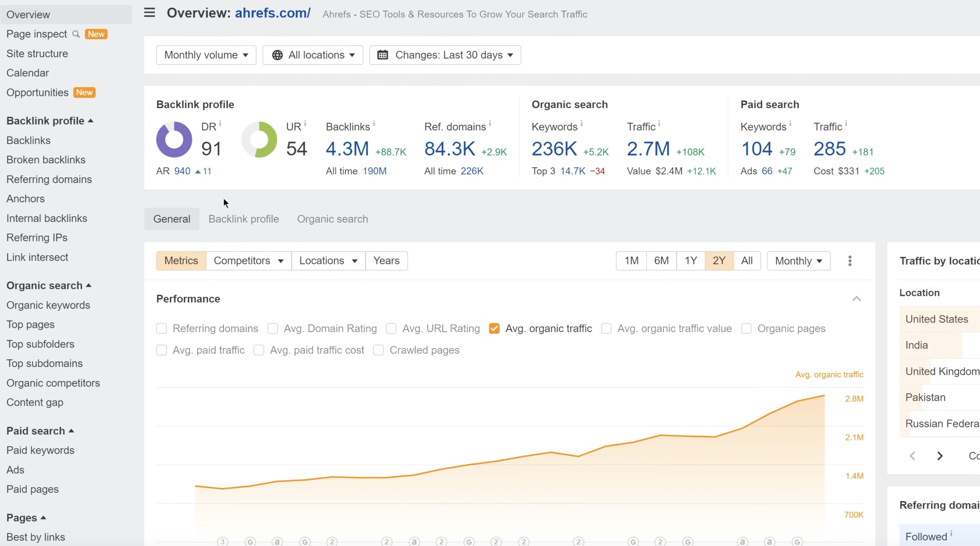Open the All locations dropdown

(313, 55)
